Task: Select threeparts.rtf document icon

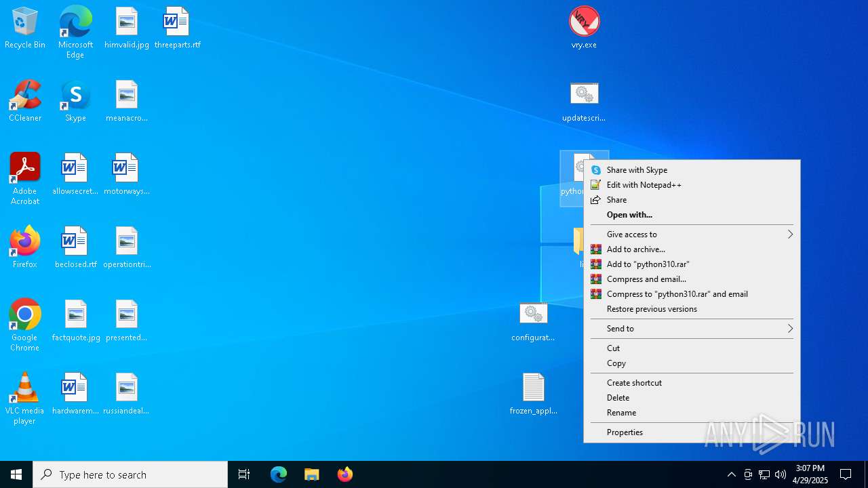Action: coord(177,28)
